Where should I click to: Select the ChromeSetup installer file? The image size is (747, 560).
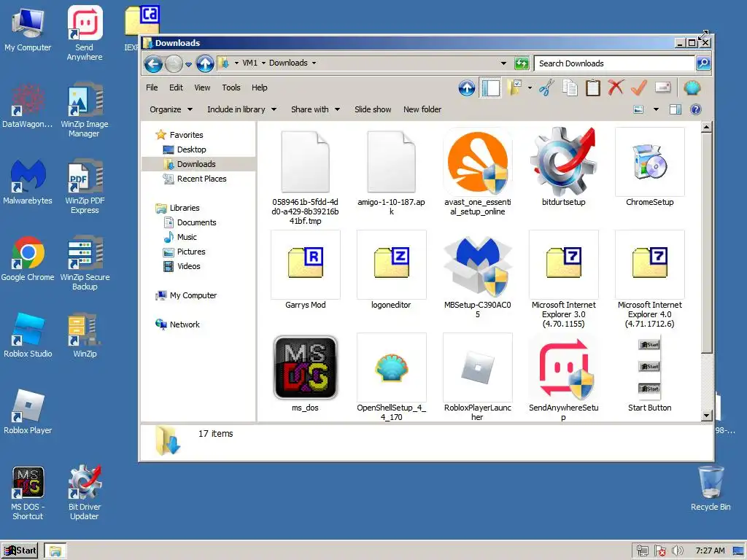tap(650, 167)
